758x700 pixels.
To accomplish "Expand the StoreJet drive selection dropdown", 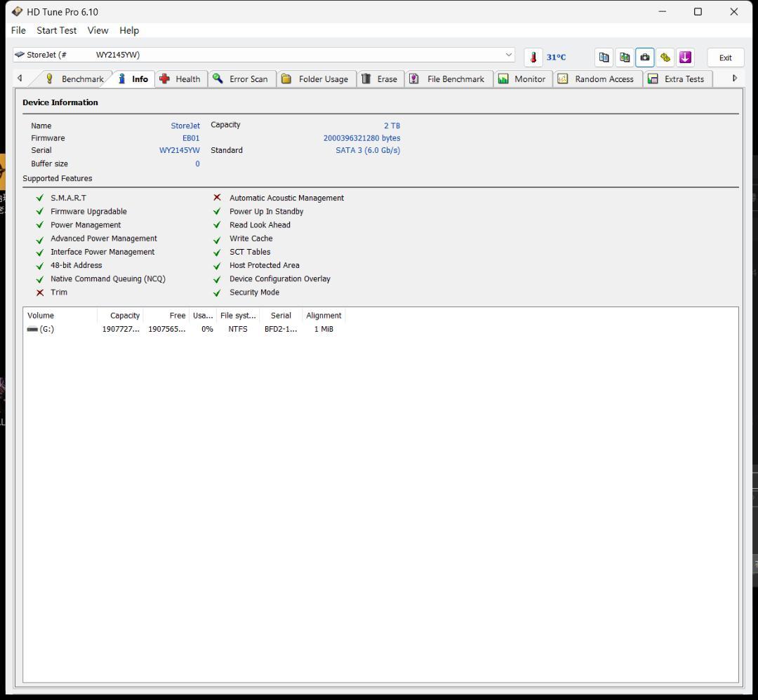I will (509, 55).
